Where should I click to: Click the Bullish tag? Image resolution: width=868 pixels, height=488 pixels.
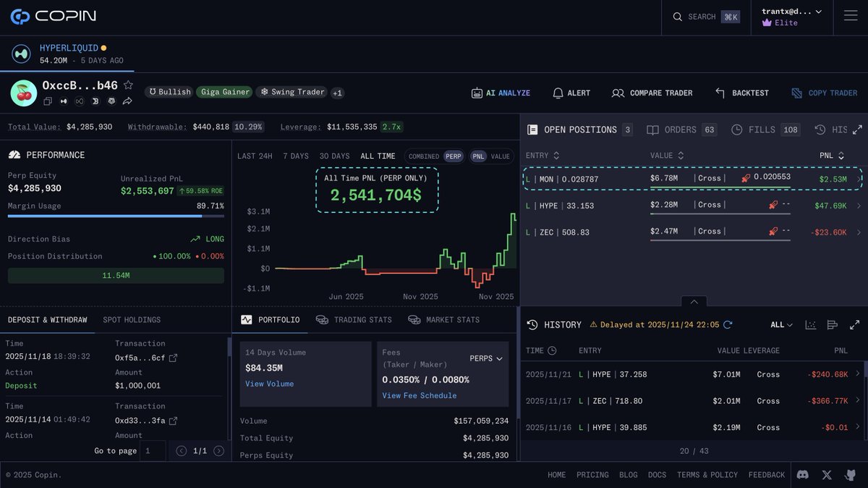(x=169, y=92)
